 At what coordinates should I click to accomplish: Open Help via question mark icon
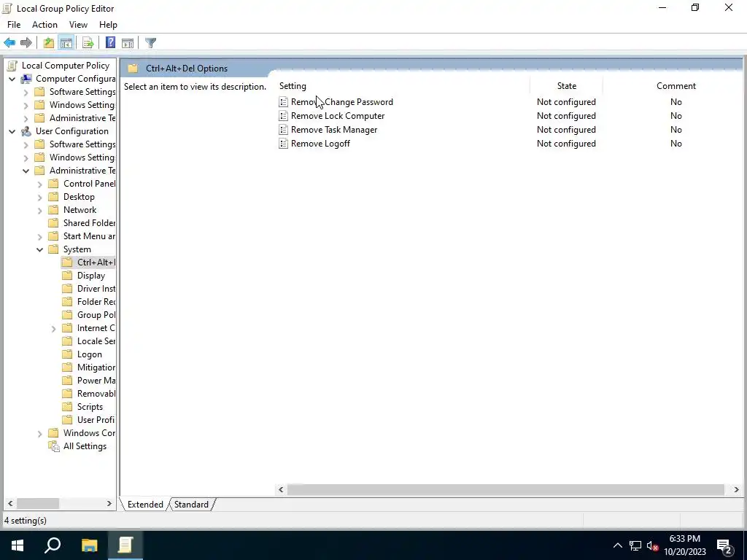111,43
